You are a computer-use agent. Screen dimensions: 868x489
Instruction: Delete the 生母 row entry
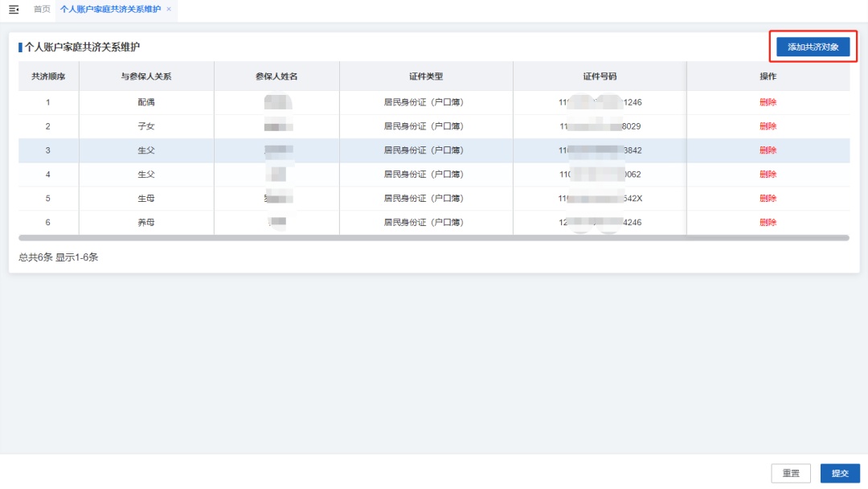pyautogui.click(x=768, y=199)
